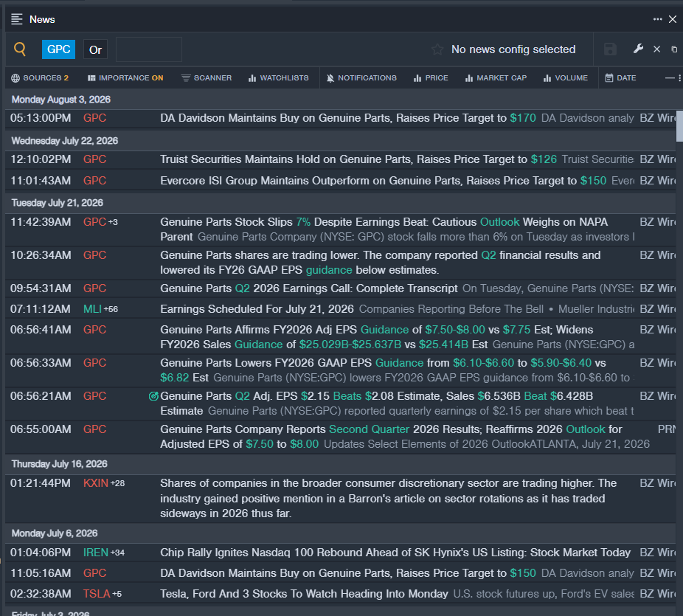The image size is (683, 616).
Task: Click the duplicate window icon
Action: tap(674, 49)
